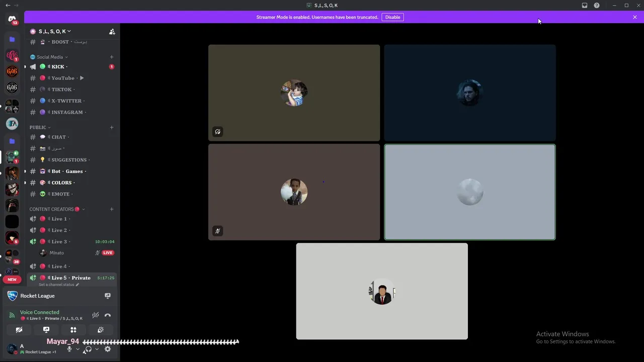644x362 pixels.
Task: Open the CHAT channel
Action: coord(71,137)
